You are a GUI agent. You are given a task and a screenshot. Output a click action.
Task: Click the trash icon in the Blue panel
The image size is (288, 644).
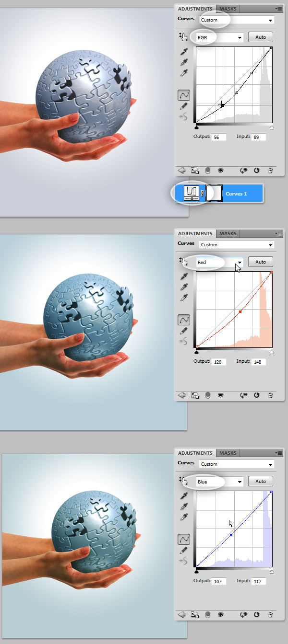270,615
